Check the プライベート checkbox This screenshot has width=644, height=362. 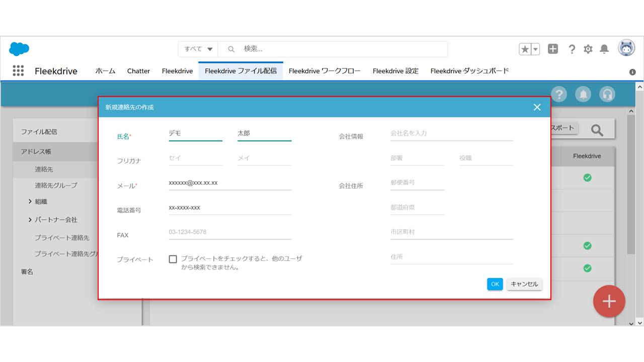pyautogui.click(x=173, y=259)
